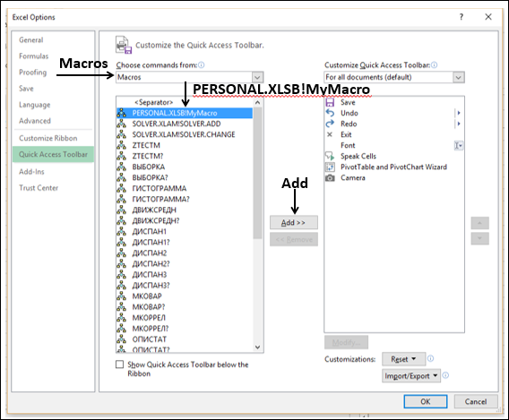Enable Show Quick Access Toolbar below Ribbon
Screen dimensions: 509x420
point(120,364)
